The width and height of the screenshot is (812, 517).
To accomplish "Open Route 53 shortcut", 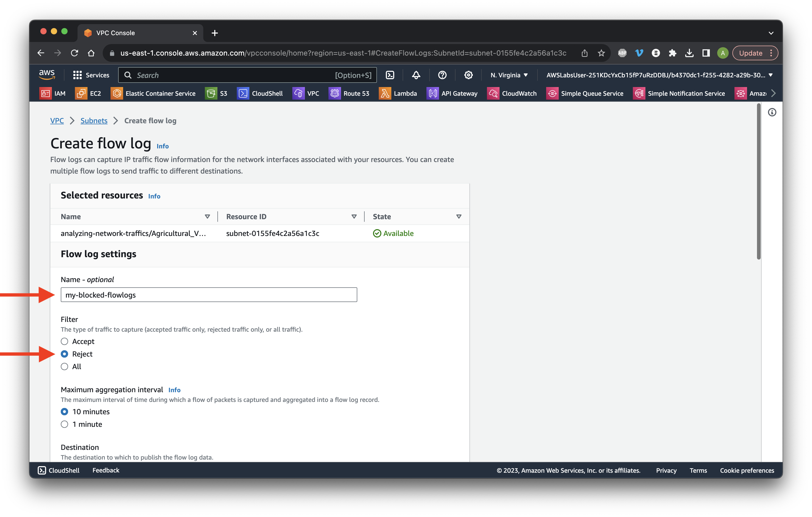I will click(x=349, y=94).
